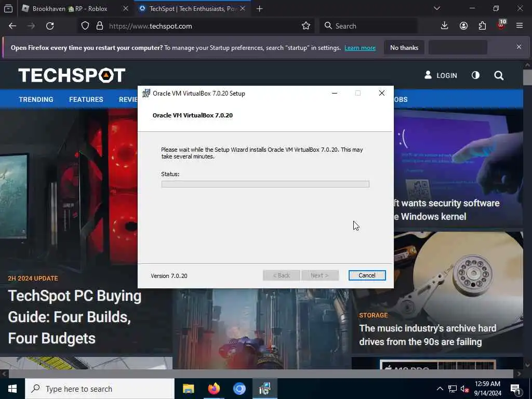
Task: Open the tracking protection shield icon
Action: click(85, 26)
